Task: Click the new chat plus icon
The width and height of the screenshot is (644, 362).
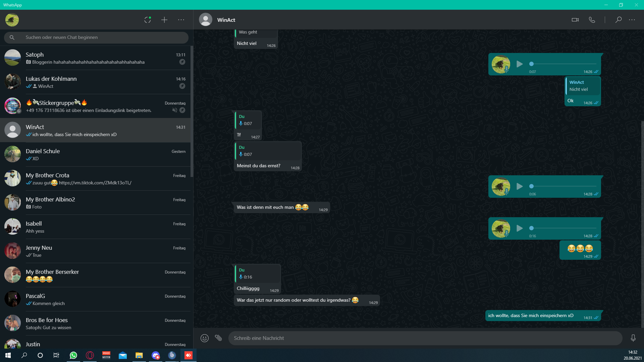Action: pos(164,20)
